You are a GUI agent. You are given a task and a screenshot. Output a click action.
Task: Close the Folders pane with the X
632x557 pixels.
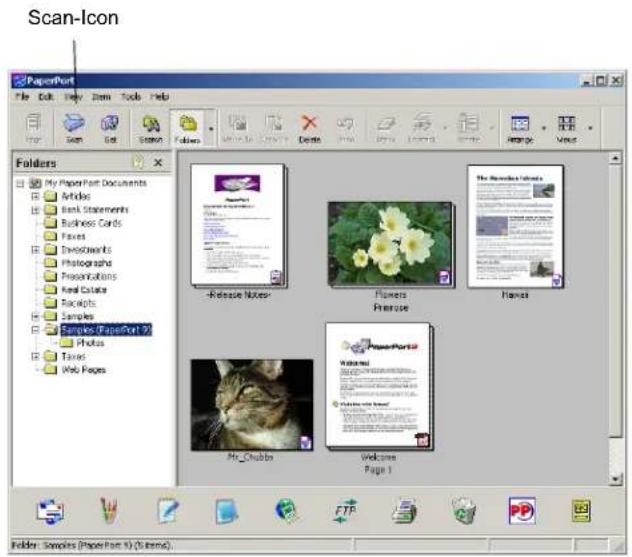[158, 162]
